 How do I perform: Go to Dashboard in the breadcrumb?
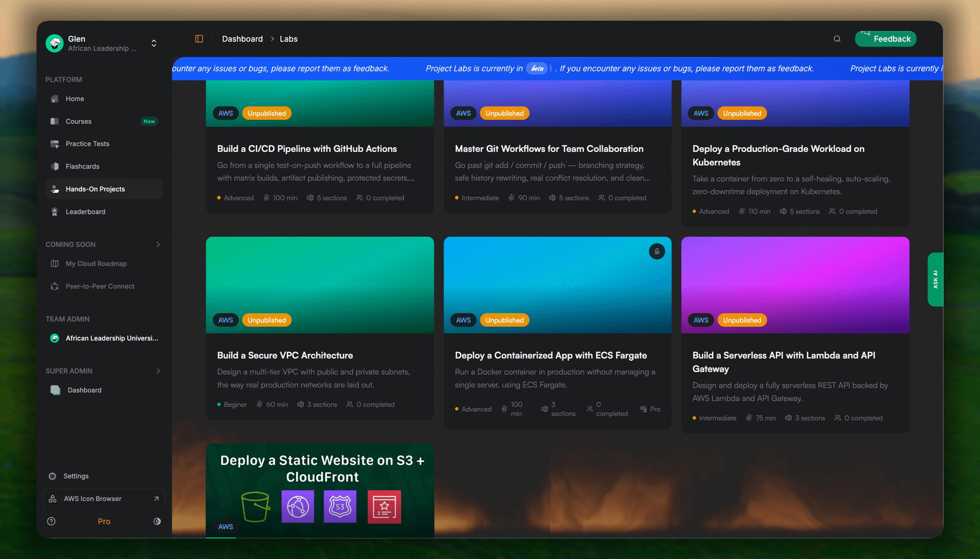(242, 39)
